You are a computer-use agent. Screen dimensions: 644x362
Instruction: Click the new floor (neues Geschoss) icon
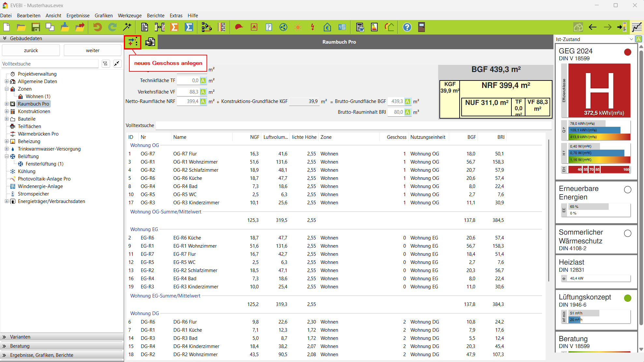point(133,42)
